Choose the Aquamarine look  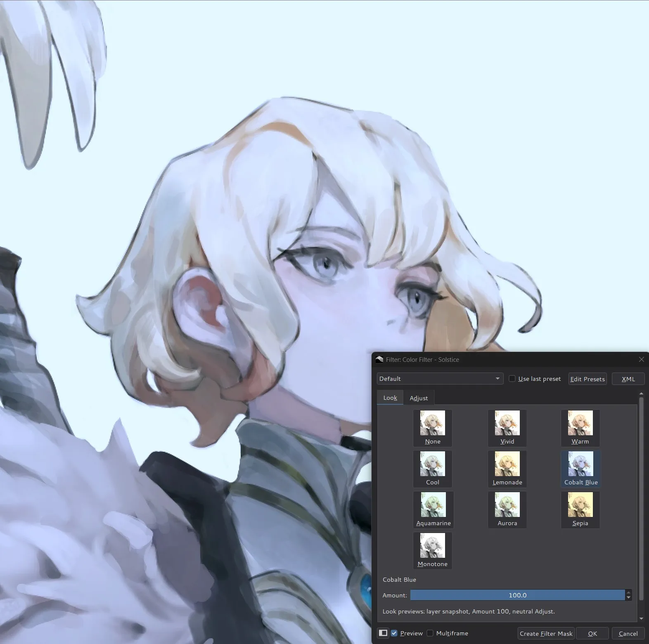pyautogui.click(x=433, y=510)
